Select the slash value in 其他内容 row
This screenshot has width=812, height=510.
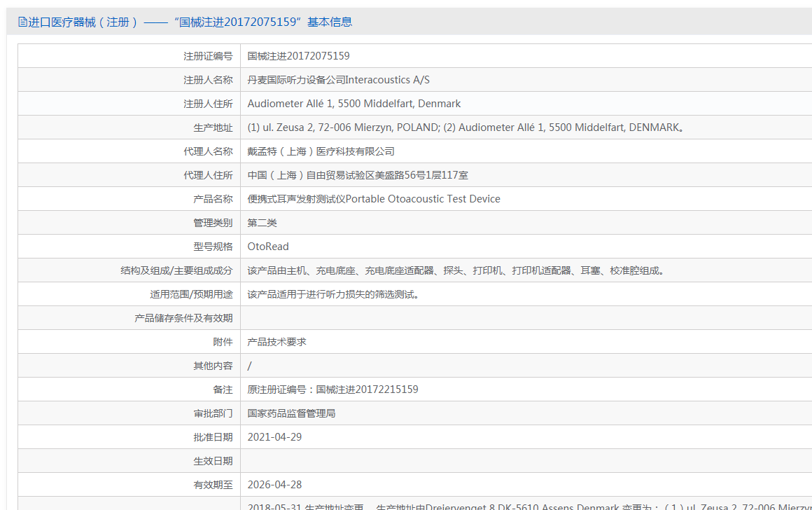pyautogui.click(x=250, y=366)
